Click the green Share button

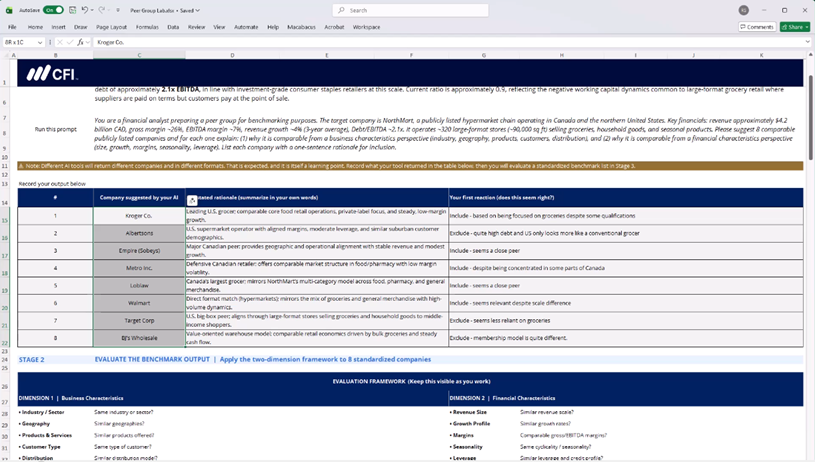(x=795, y=27)
